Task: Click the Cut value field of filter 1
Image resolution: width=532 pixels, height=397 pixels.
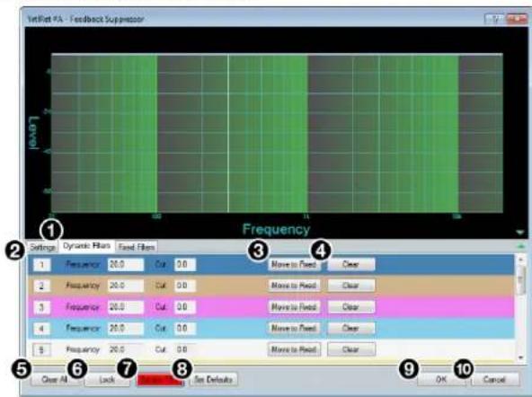Action: [185, 264]
